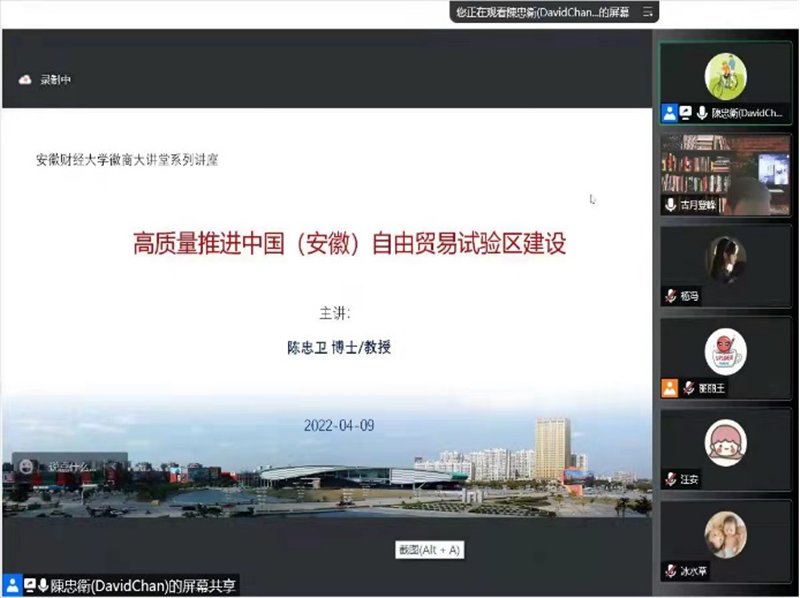800x598 pixels.
Task: Click the red slide title 高质量推进中国（安徽）自由贸易试验区建设
Action: coord(349,243)
